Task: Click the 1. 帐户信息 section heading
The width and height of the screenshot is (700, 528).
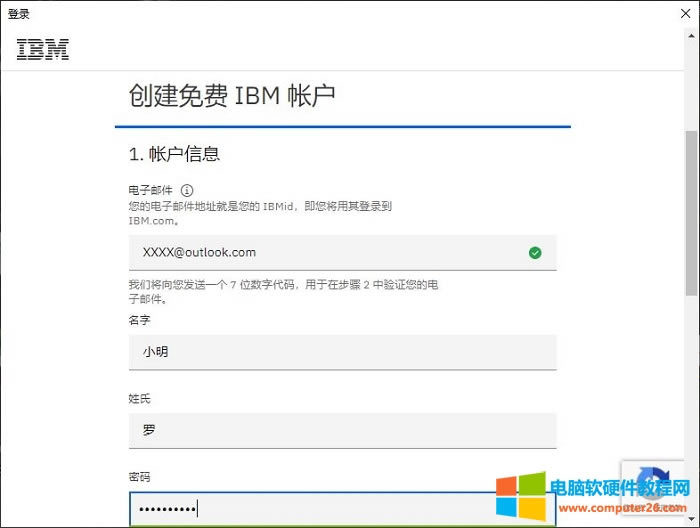Action: pyautogui.click(x=174, y=154)
